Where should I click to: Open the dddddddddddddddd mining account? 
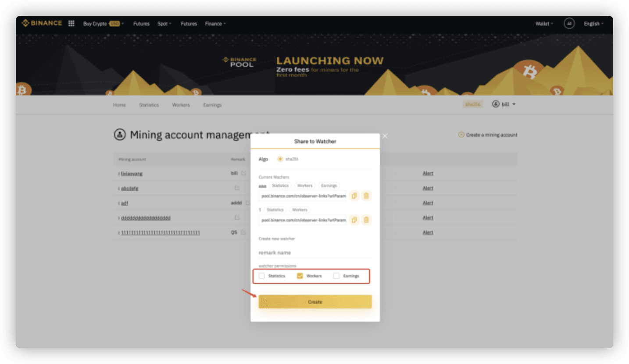[x=146, y=218]
